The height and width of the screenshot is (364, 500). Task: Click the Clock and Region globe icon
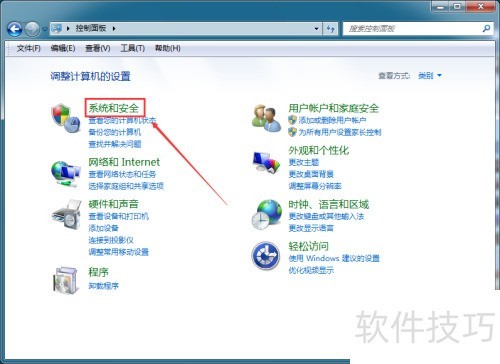click(266, 215)
